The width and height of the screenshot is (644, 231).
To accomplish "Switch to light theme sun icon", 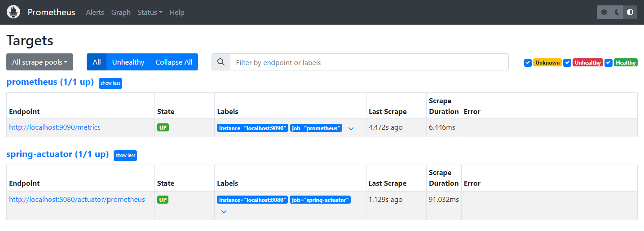I will point(604,12).
